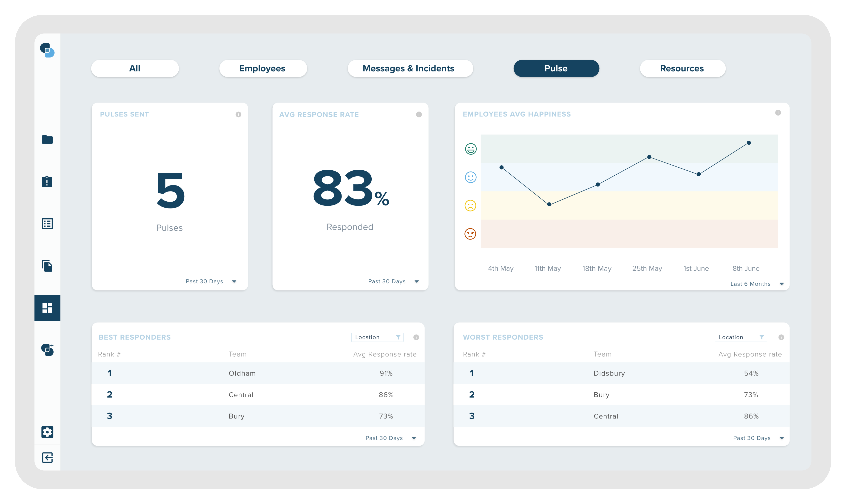The width and height of the screenshot is (846, 504).
Task: Click Avg Response rate header in Best Responders
Action: 385,354
